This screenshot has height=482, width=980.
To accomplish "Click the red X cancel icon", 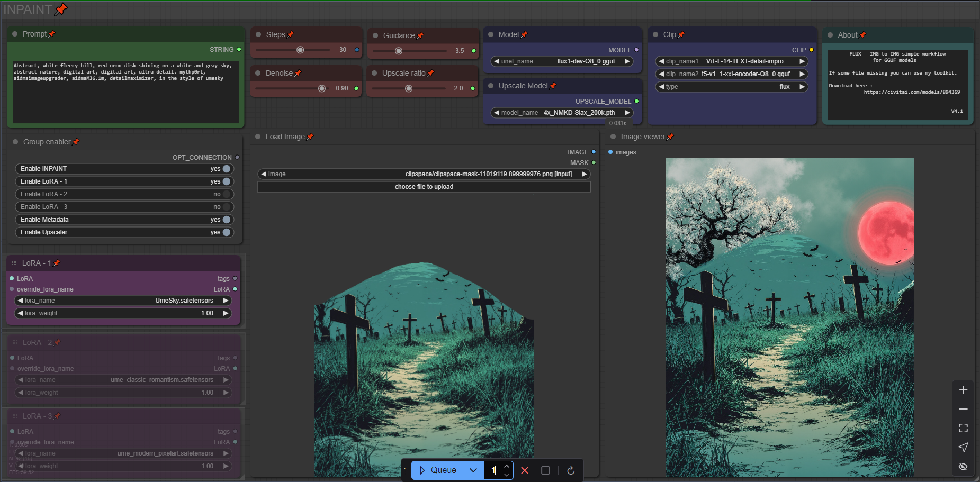I will [x=525, y=470].
